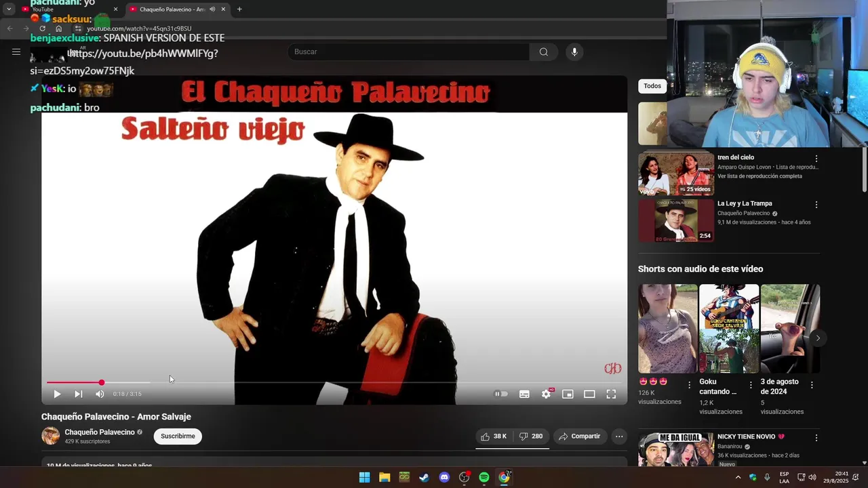This screenshot has height=488, width=868.
Task: Skip to the next video
Action: (79, 394)
